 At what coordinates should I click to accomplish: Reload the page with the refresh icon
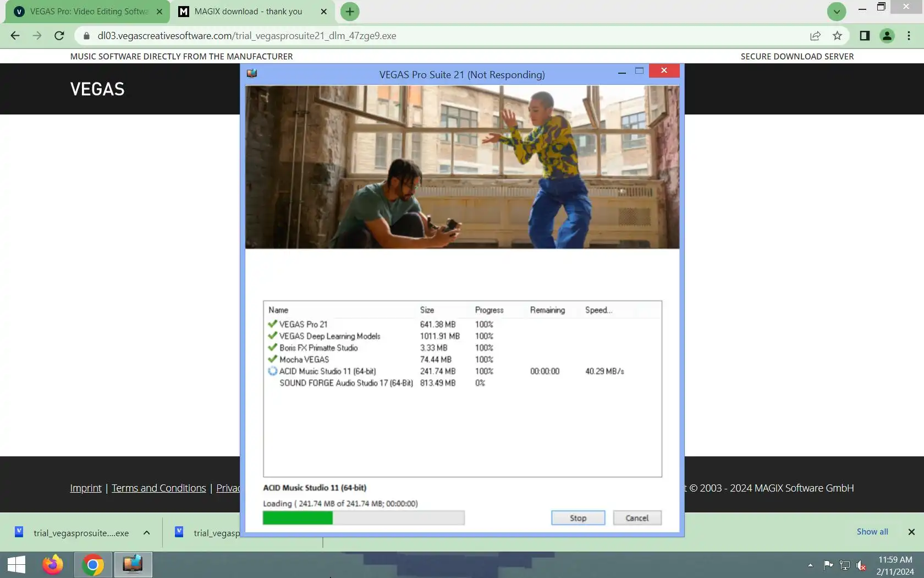tap(59, 36)
